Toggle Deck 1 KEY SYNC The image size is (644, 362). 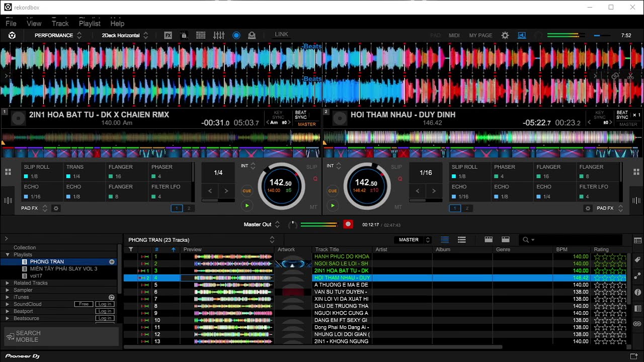coord(278,115)
